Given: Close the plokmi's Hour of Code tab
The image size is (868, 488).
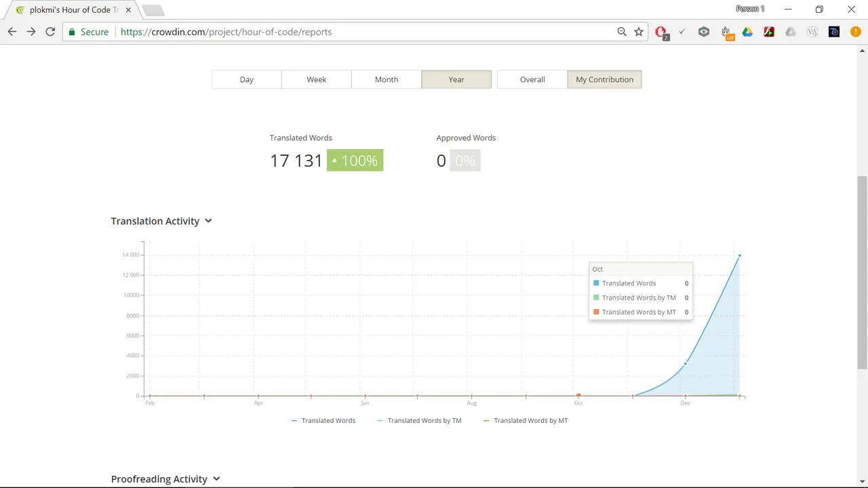Looking at the screenshot, I should click(128, 10).
